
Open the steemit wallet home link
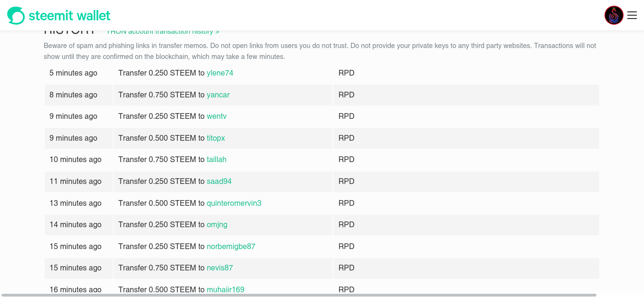59,16
